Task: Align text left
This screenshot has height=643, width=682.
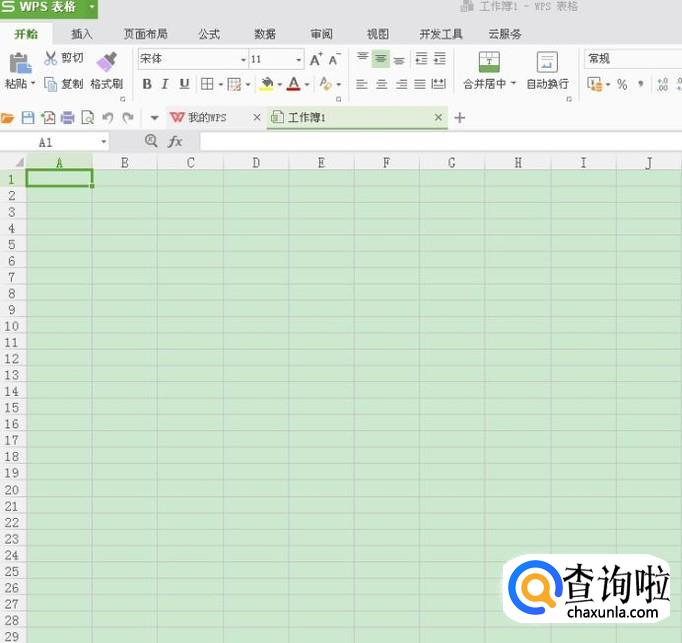Action: click(x=362, y=84)
